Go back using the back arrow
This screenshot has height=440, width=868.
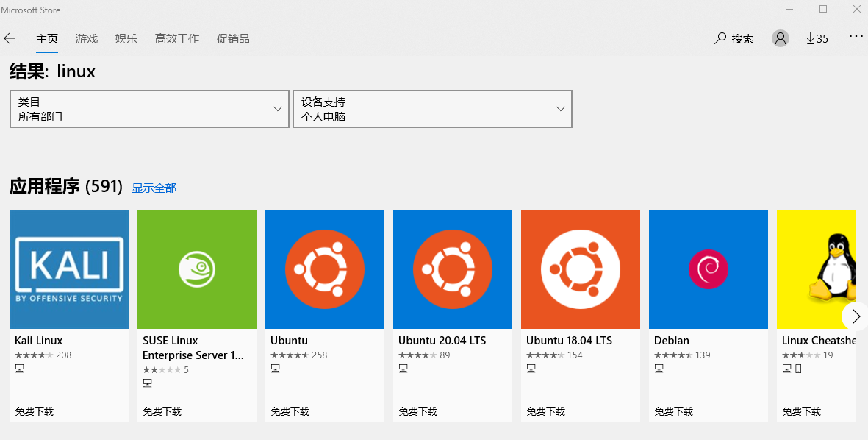tap(10, 38)
